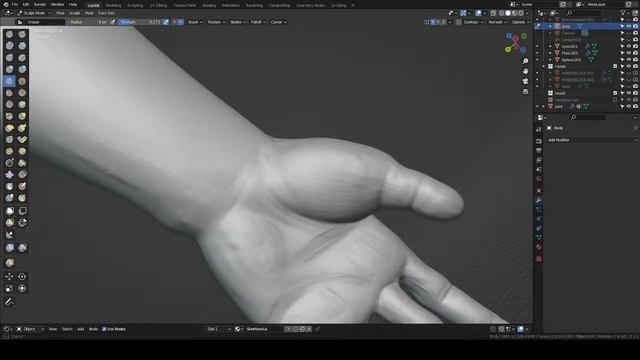Screen dimensions: 640x360
Task: Click the properties panel search field
Action: [588, 118]
